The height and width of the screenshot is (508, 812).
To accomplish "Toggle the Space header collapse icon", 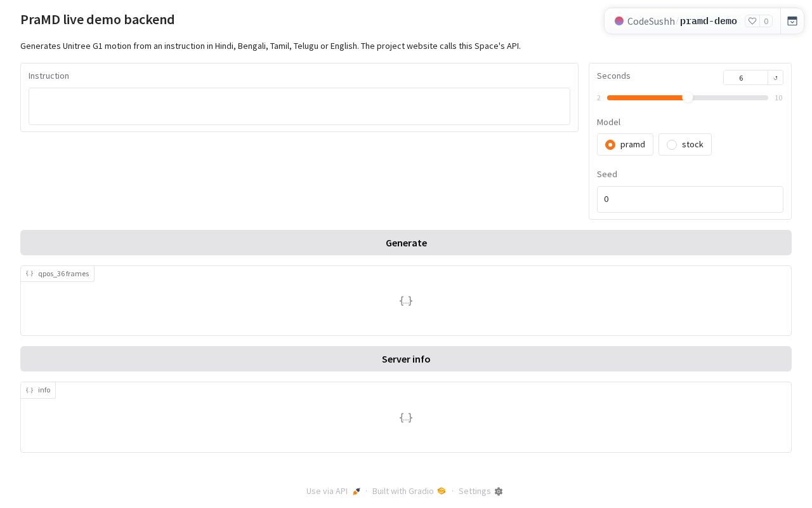I will click(792, 21).
